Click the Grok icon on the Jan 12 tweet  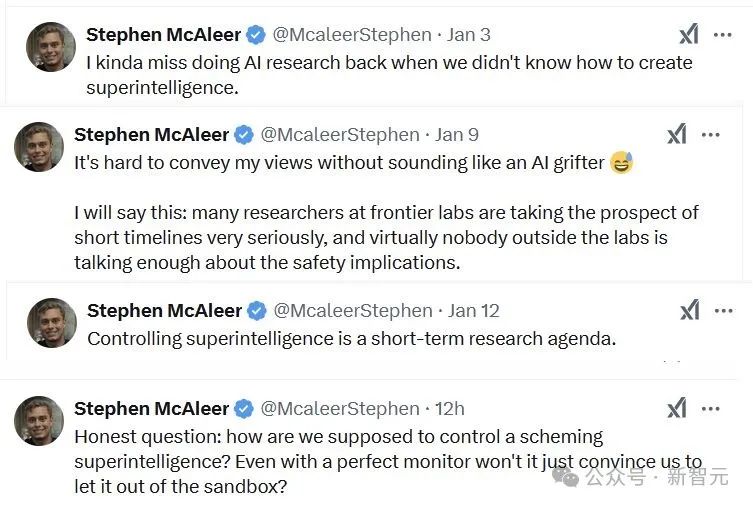pyautogui.click(x=689, y=310)
